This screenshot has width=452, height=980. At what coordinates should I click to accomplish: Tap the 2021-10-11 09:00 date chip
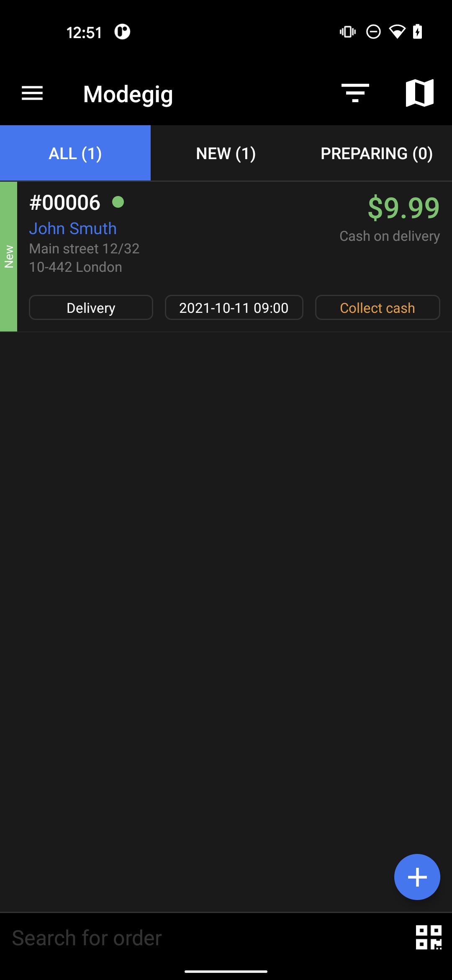click(x=234, y=308)
